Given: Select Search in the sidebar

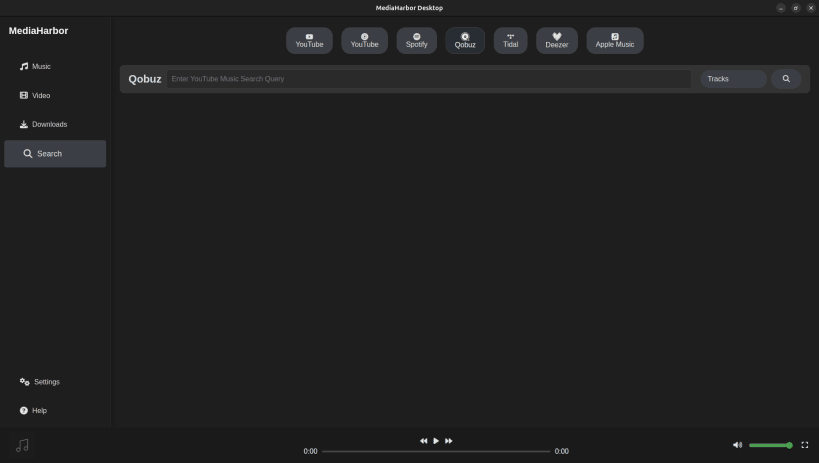Looking at the screenshot, I should [x=55, y=154].
